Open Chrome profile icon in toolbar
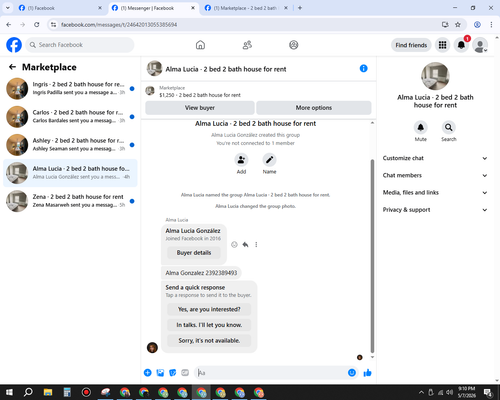500x400 pixels. (x=477, y=25)
